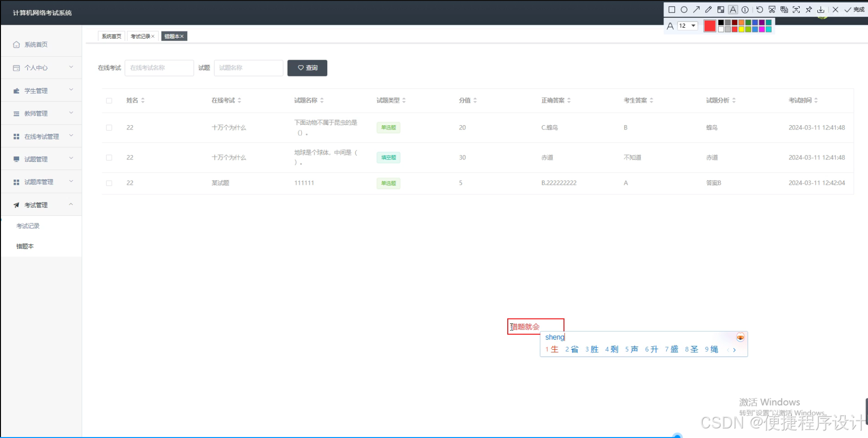Click the 试题管理 monitor icon

tap(16, 159)
